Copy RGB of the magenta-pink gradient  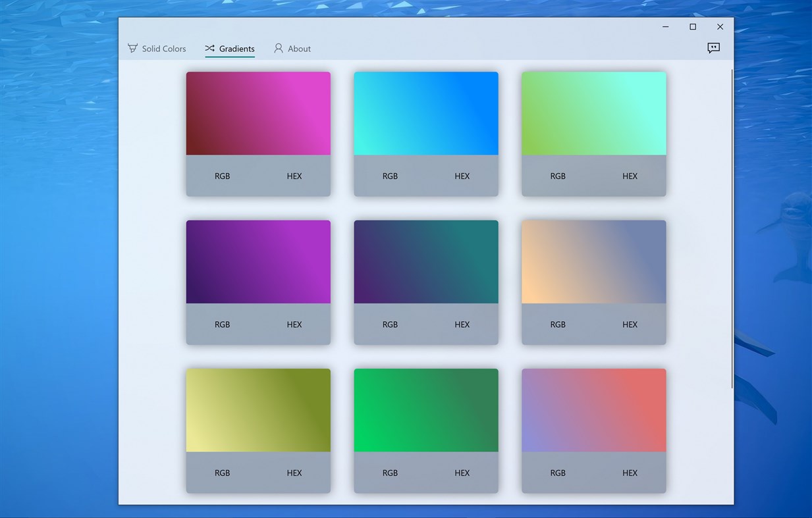click(222, 176)
